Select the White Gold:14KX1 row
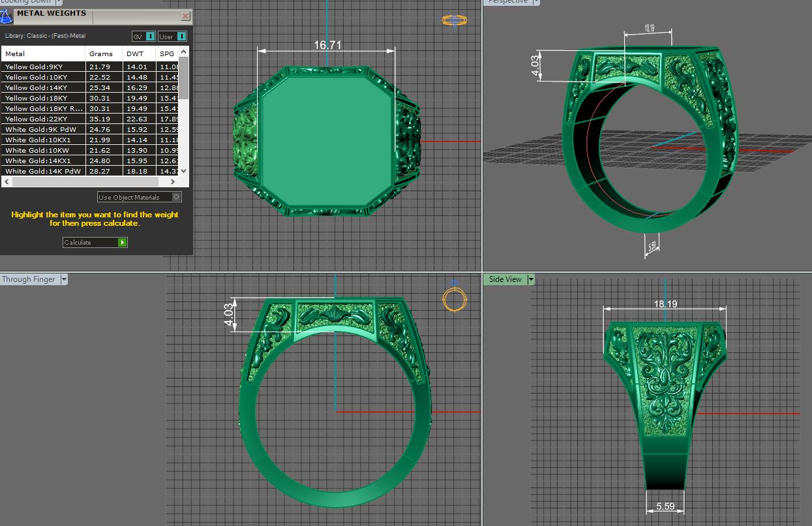The width and height of the screenshot is (812, 526). (x=90, y=161)
